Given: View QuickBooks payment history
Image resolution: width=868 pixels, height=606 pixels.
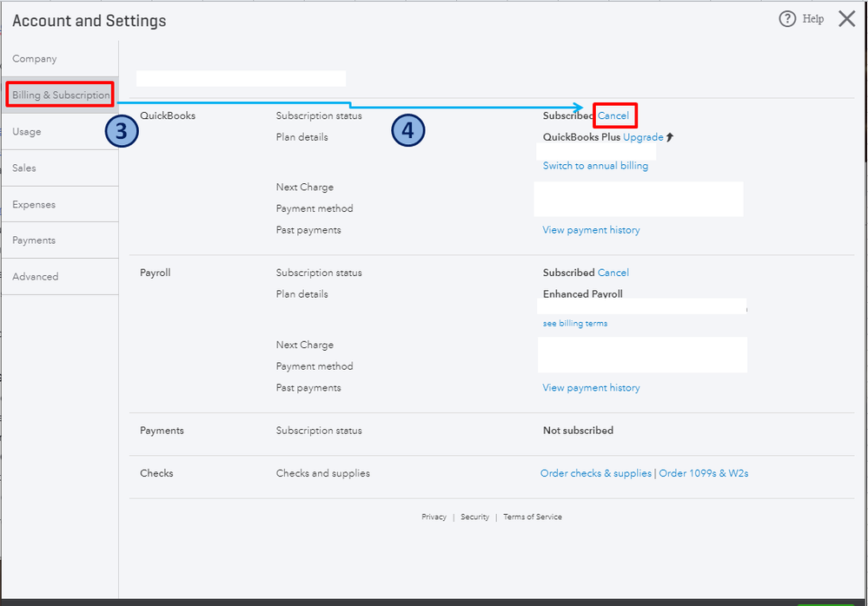Looking at the screenshot, I should click(591, 230).
